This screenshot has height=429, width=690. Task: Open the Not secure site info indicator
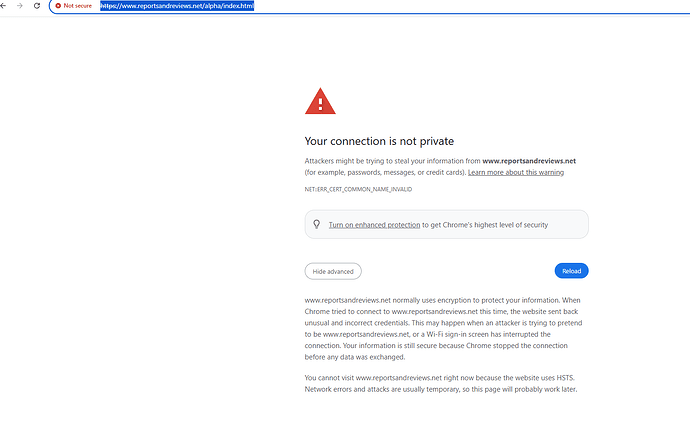pyautogui.click(x=73, y=6)
